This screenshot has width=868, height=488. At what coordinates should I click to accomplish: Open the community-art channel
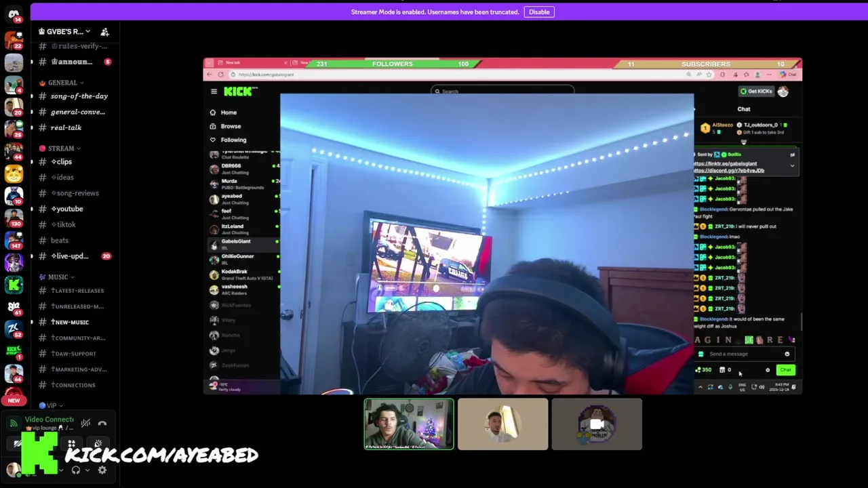(x=73, y=338)
